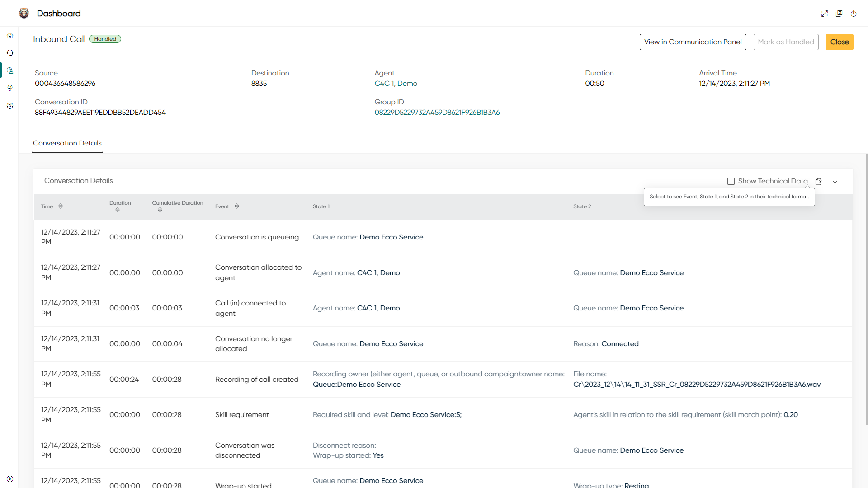Sort the table by Time column
Screen dimensions: 868x488
pyautogui.click(x=61, y=206)
